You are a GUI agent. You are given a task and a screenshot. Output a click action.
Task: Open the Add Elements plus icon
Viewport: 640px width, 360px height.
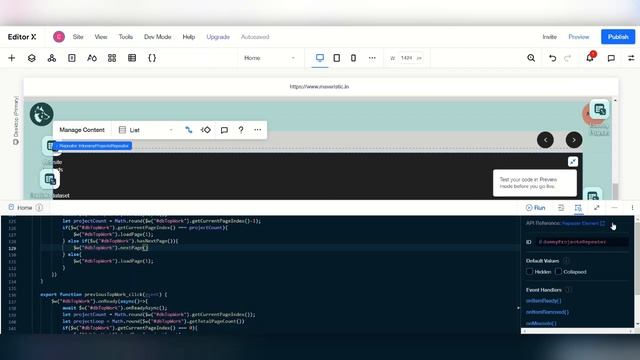point(11,58)
